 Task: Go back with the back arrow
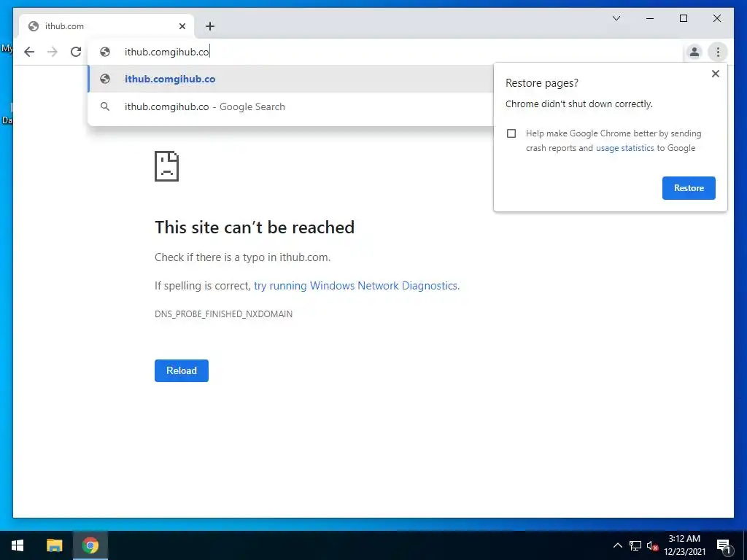[29, 52]
